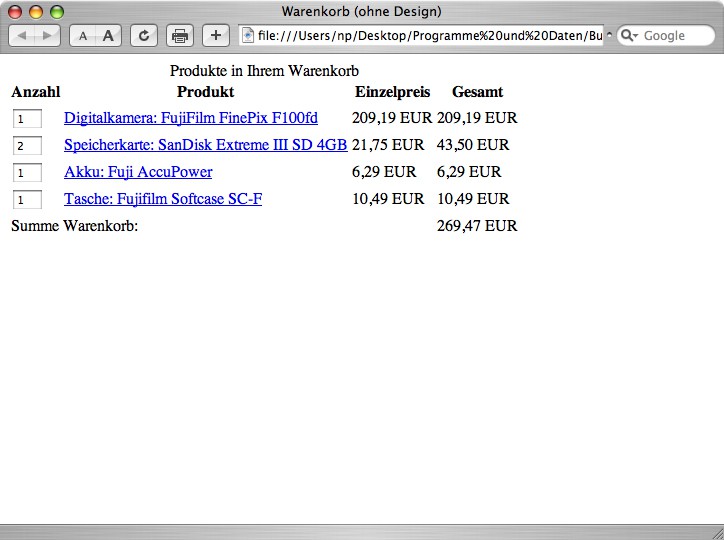
Task: Click the Back navigation arrow
Action: (22, 36)
